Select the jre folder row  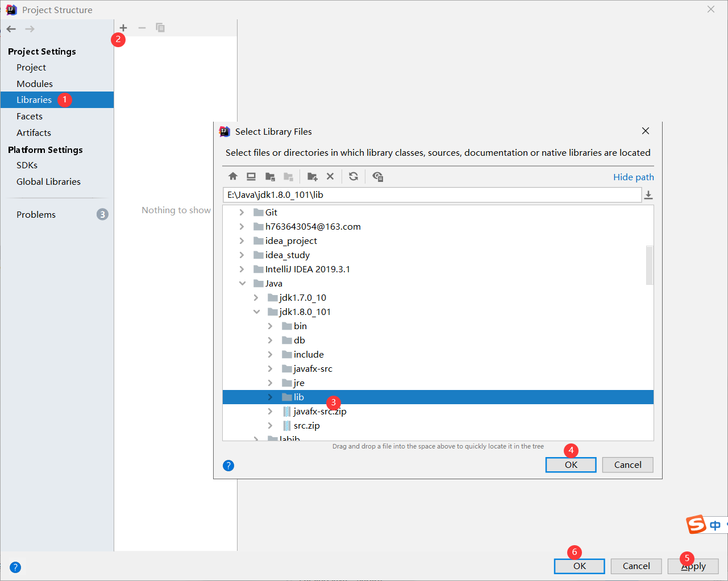pyautogui.click(x=438, y=383)
